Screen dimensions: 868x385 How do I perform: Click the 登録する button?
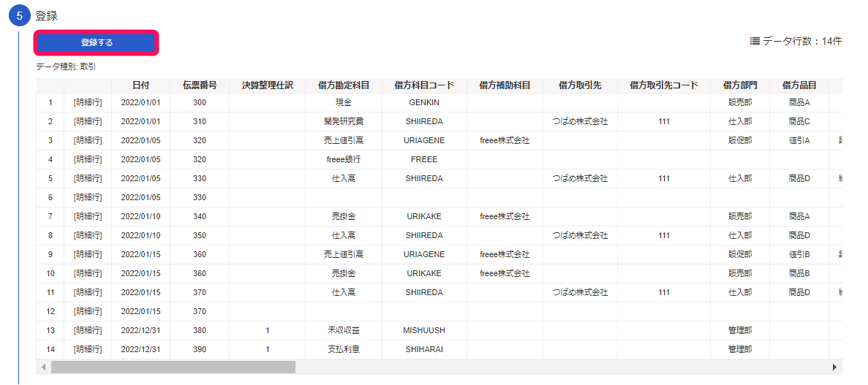click(x=97, y=42)
